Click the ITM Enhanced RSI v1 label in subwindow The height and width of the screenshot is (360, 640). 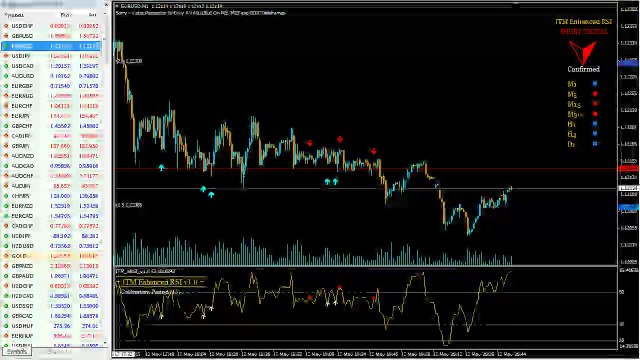coord(161,282)
